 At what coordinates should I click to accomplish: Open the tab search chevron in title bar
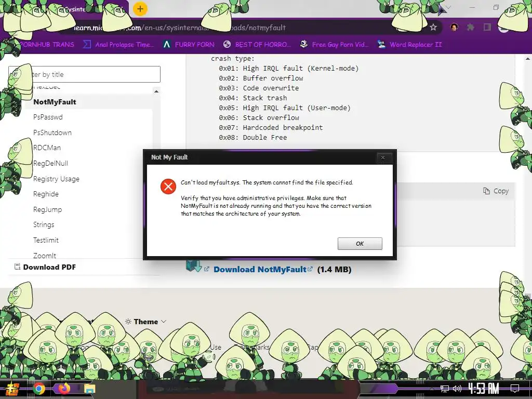[448, 7]
